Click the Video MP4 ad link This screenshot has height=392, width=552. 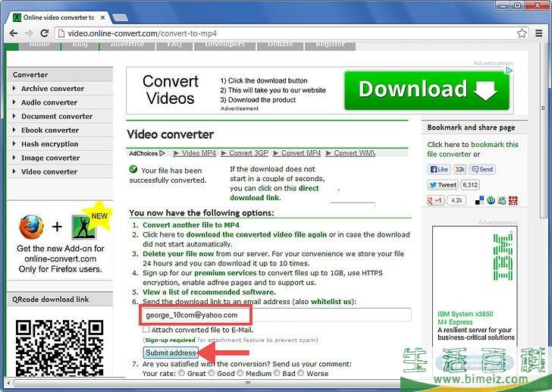195,153
